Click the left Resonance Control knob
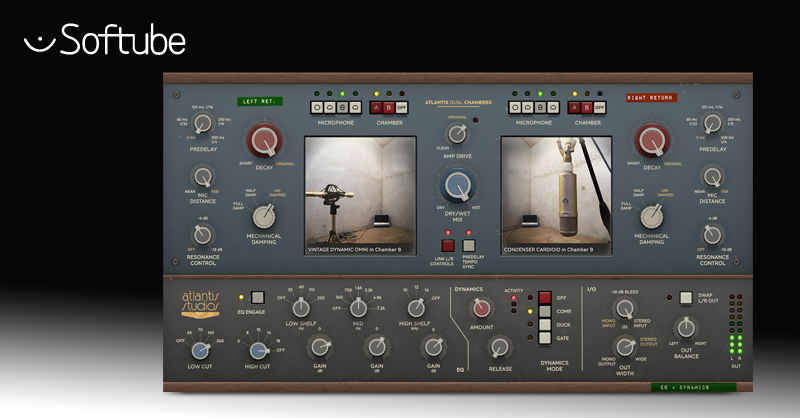 point(202,235)
